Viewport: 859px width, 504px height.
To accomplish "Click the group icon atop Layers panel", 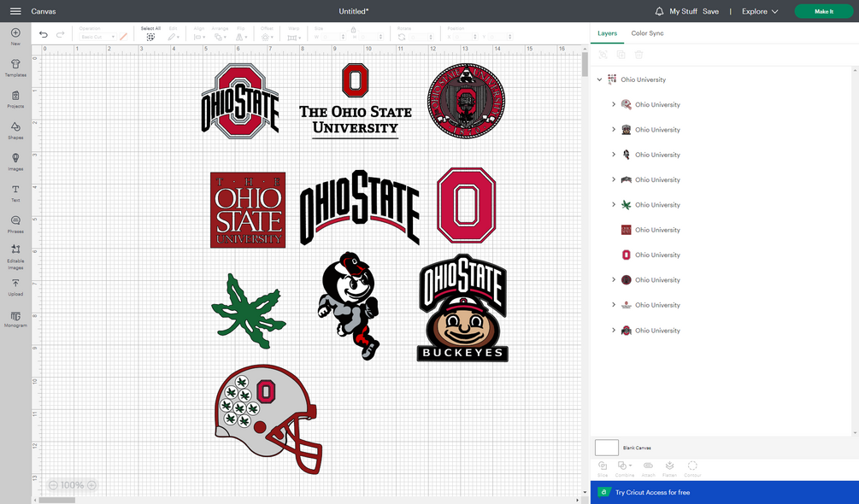I will click(603, 55).
